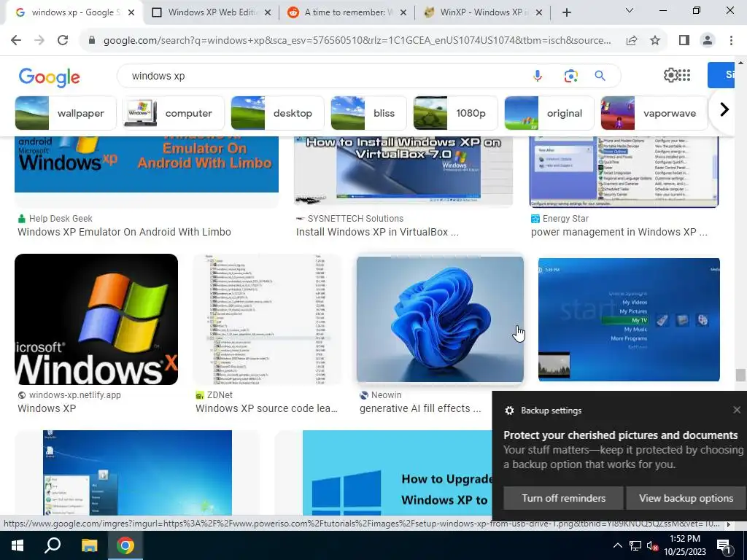Click 'View backup options' button
The height and width of the screenshot is (560, 747).
(x=686, y=498)
